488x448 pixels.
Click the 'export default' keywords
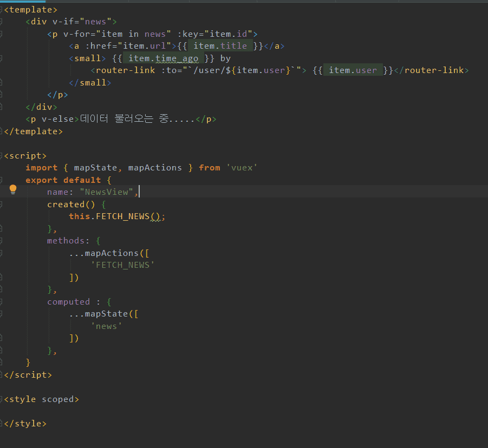click(x=63, y=180)
